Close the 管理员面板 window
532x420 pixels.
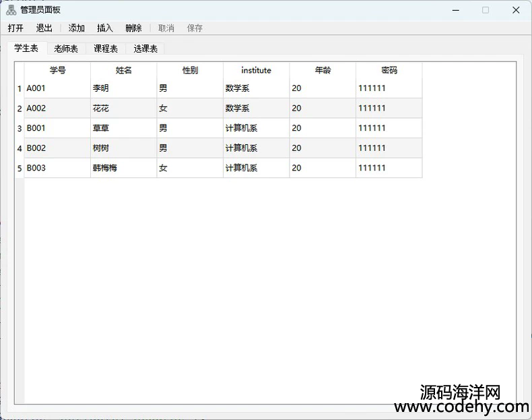[516, 10]
